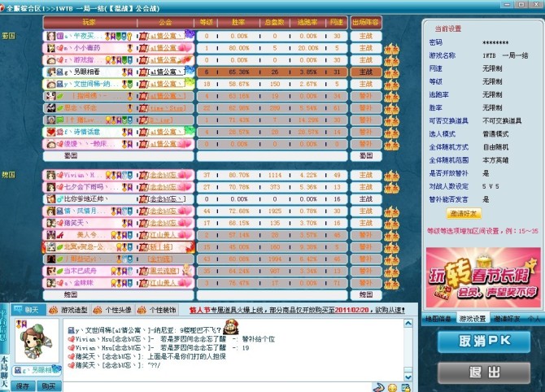The width and height of the screenshot is (545, 392).
Task: Click the ready flame icon beside 小小毒药 row
Action: click(392, 49)
